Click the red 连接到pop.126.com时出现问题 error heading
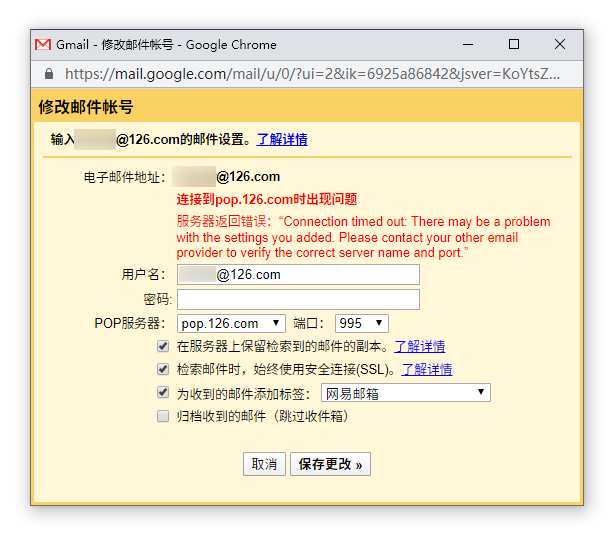This screenshot has height=535, width=614. click(267, 199)
